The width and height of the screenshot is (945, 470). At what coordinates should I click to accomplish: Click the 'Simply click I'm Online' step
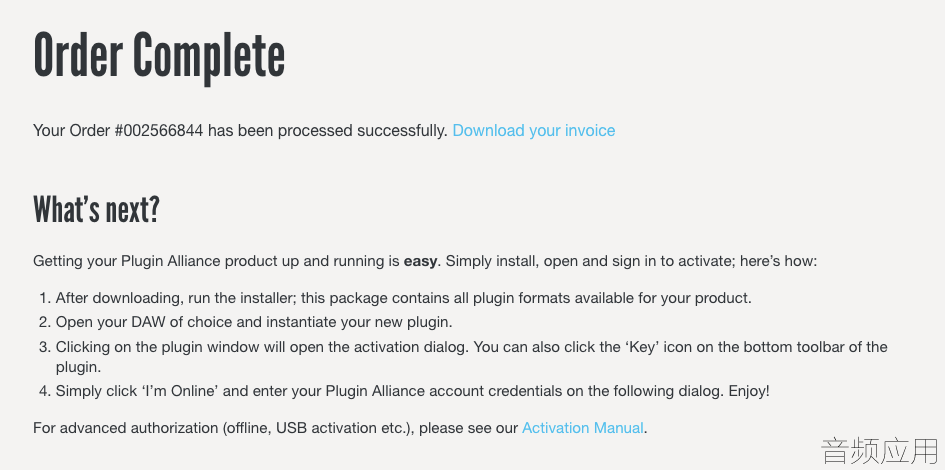413,391
